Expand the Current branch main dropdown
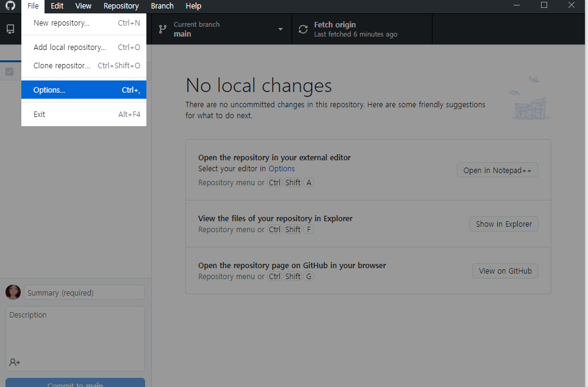The width and height of the screenshot is (588, 387). tap(221, 29)
